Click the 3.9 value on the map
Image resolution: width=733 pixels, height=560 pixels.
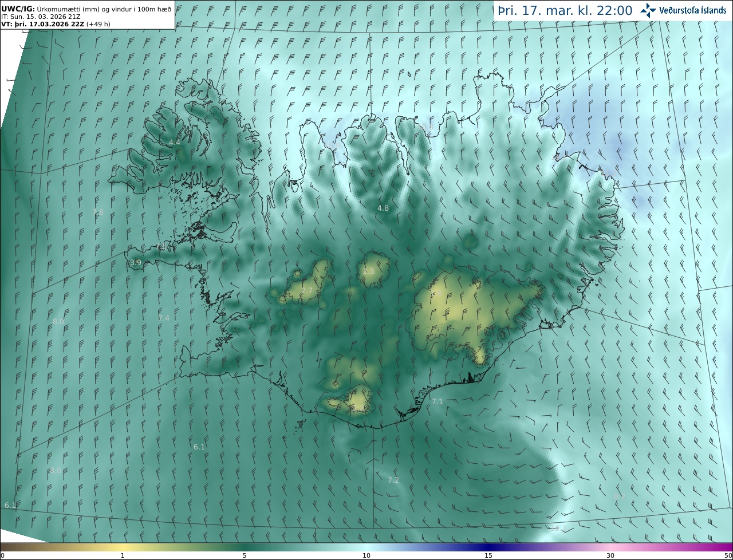[135, 263]
